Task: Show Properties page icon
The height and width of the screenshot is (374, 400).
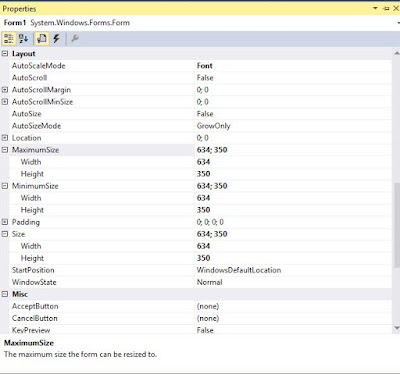Action: coord(42,39)
